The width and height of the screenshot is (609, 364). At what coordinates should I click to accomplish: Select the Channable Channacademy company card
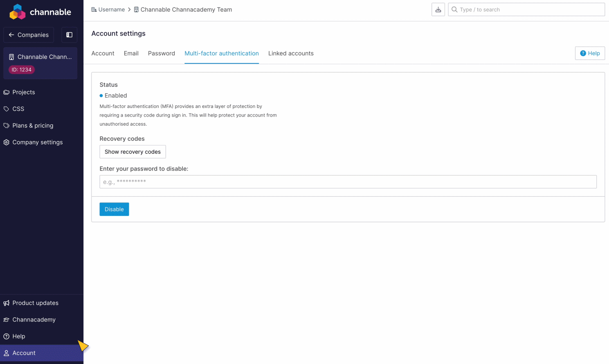pos(40,63)
